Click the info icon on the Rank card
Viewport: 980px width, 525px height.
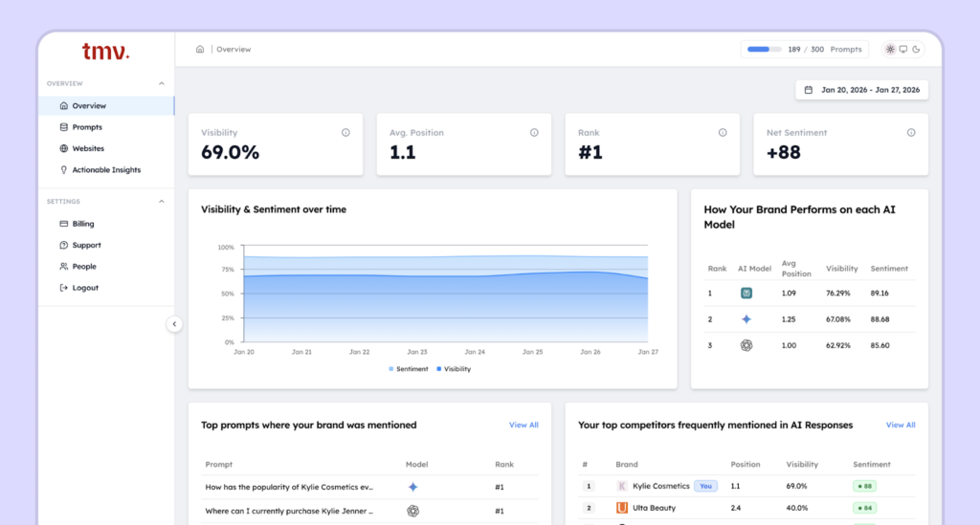pos(723,133)
